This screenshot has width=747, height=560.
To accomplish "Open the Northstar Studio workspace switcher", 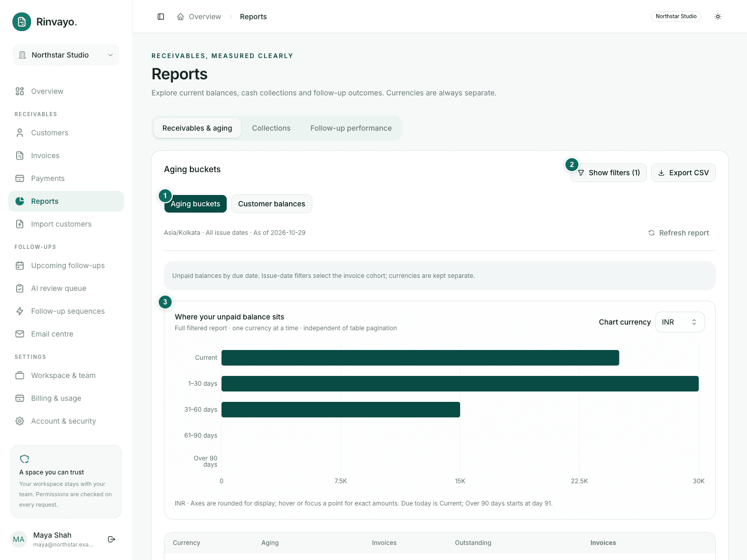I will [66, 55].
